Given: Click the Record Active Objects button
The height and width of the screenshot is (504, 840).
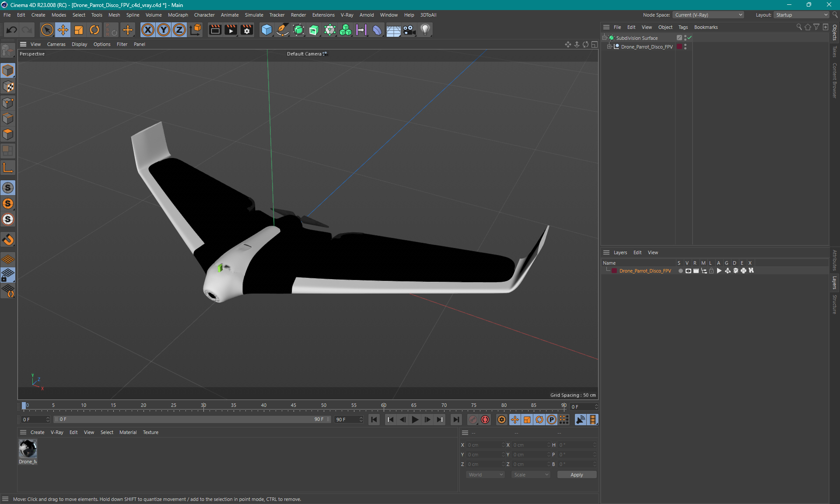Looking at the screenshot, I should coord(473,420).
